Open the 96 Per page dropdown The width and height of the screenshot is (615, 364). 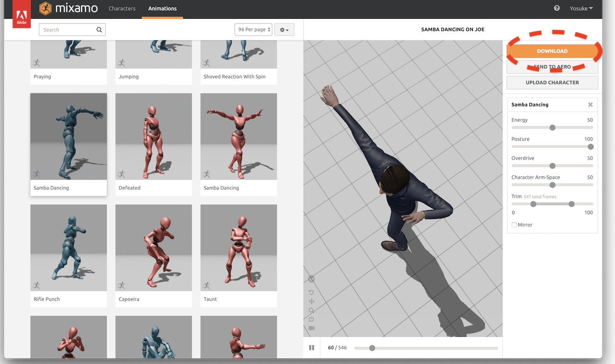(x=253, y=30)
